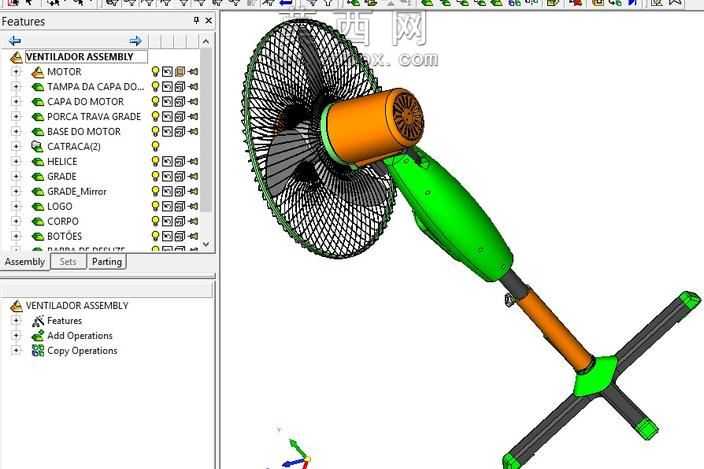This screenshot has height=469, width=704.
Task: Expand the MOTOR tree node
Action: [16, 72]
